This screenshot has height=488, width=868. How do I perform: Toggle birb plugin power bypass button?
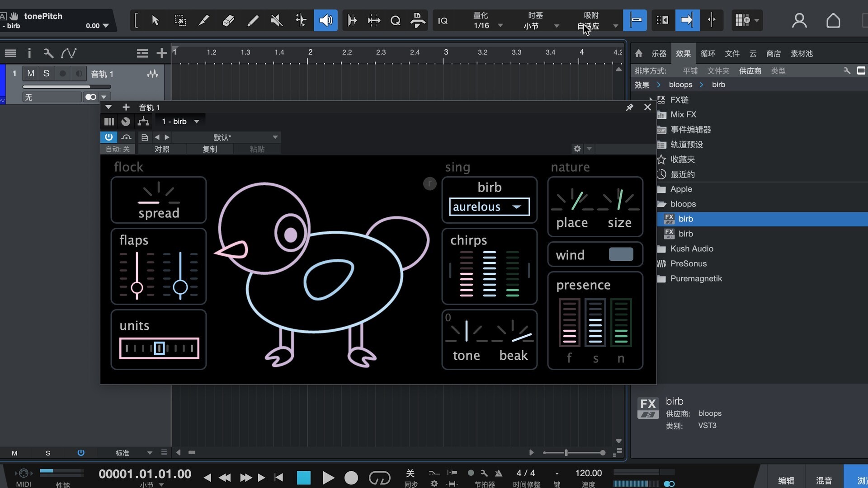(x=109, y=137)
